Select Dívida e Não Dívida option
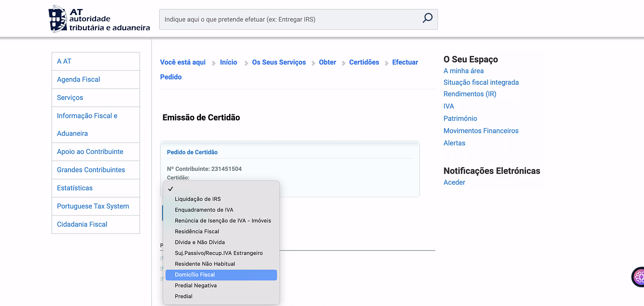644x306 pixels. point(200,242)
